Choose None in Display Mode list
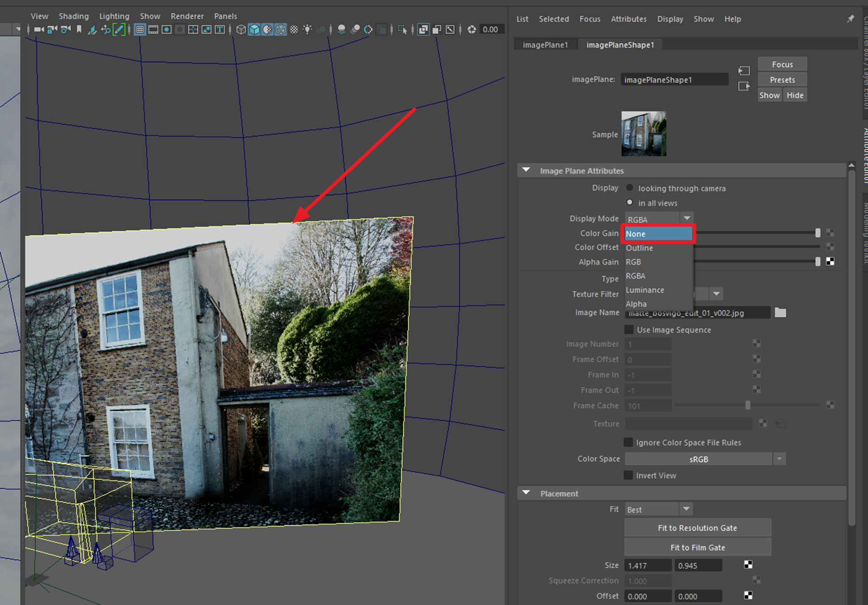Viewport: 868px width, 605px height. (x=657, y=234)
